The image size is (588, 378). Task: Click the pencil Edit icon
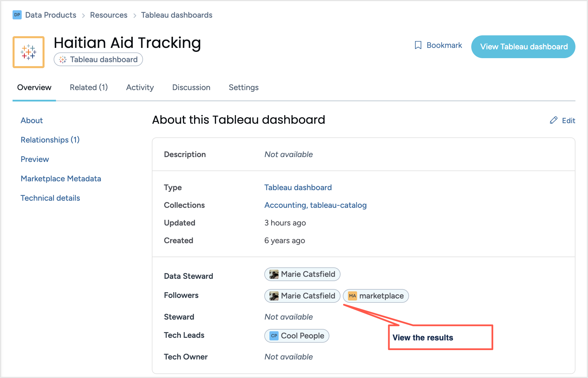point(553,120)
